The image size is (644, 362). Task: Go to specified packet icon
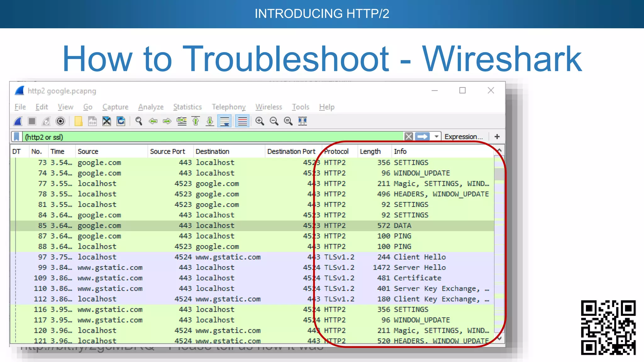(x=181, y=121)
